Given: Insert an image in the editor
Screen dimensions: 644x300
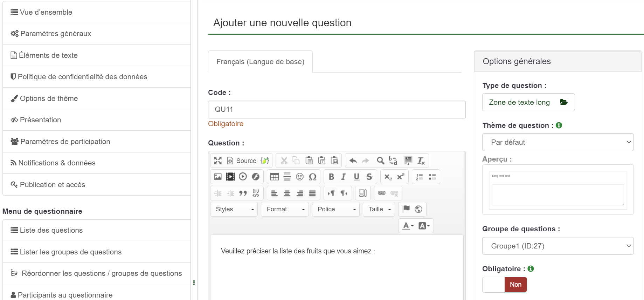Looking at the screenshot, I should point(218,177).
